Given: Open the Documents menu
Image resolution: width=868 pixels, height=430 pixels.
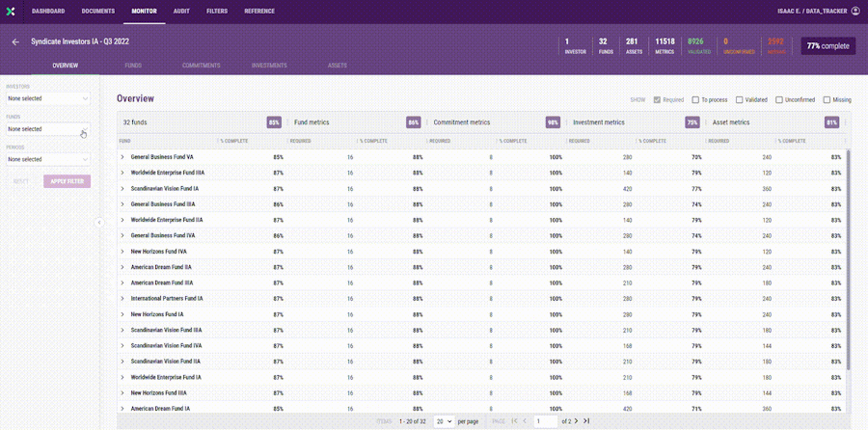Looking at the screenshot, I should click(98, 11).
